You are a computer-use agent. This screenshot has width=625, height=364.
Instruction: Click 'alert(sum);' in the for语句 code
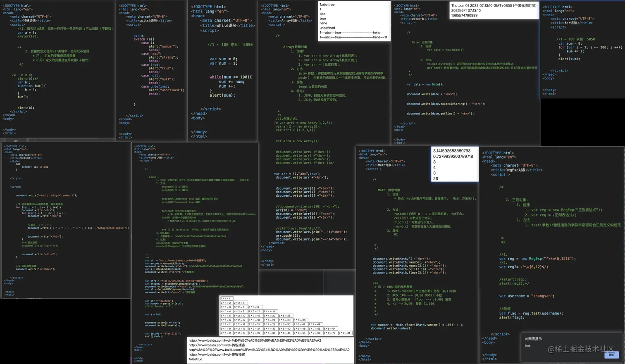[x=569, y=59]
